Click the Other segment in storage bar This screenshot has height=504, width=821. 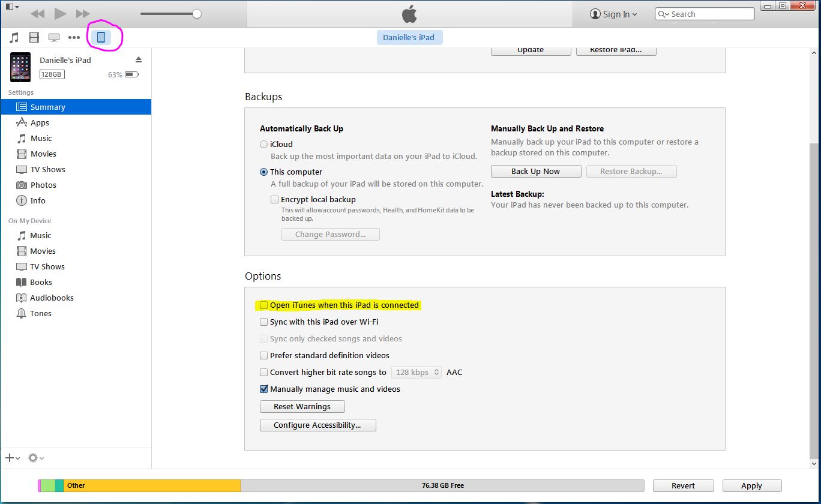152,485
